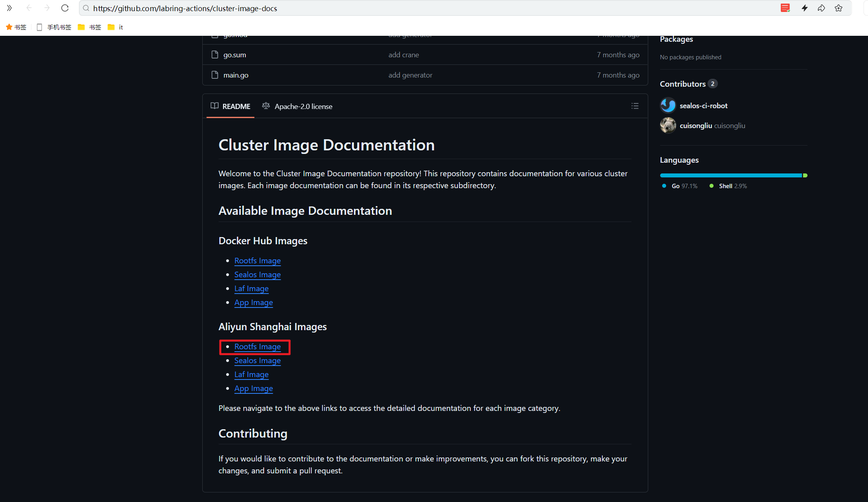Open the red reader mode icon
The width and height of the screenshot is (868, 502).
click(785, 8)
